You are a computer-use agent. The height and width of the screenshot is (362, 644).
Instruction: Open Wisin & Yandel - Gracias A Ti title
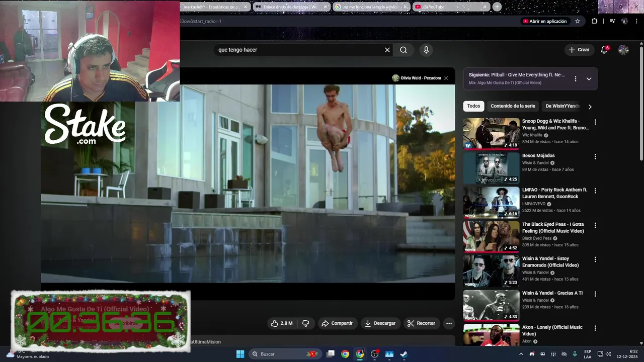(x=552, y=293)
